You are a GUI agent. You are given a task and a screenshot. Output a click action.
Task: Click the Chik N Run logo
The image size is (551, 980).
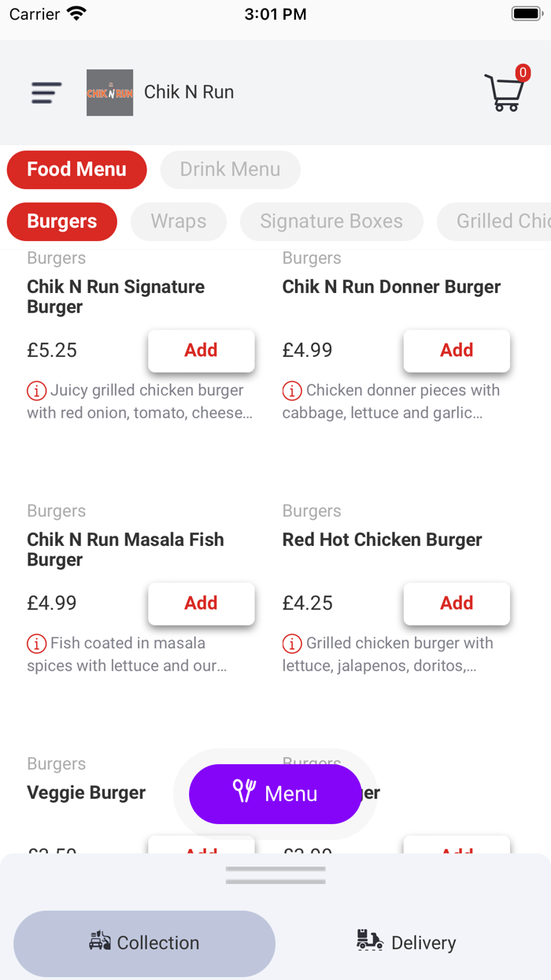point(109,93)
